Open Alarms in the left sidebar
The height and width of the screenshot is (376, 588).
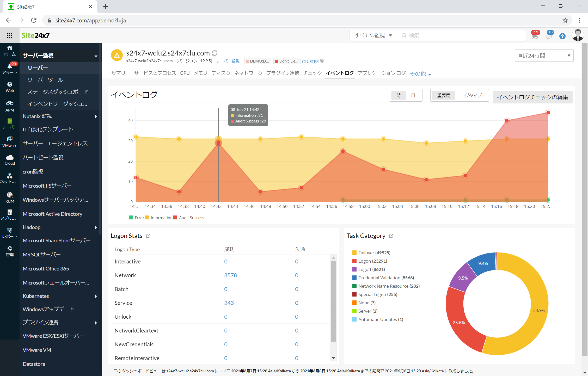10,69
